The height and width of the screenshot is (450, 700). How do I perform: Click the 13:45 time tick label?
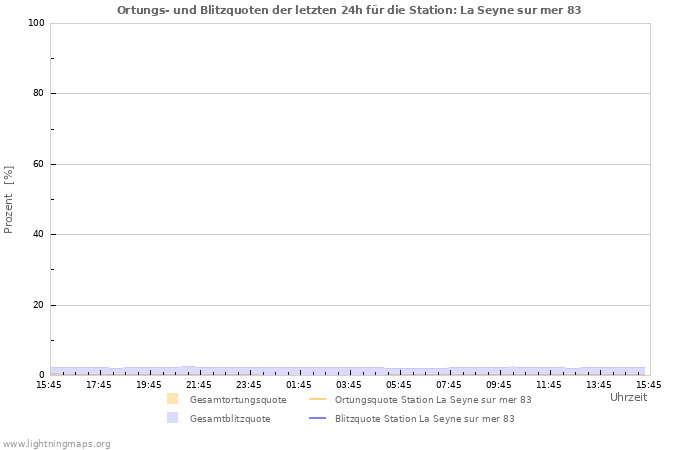point(599,384)
